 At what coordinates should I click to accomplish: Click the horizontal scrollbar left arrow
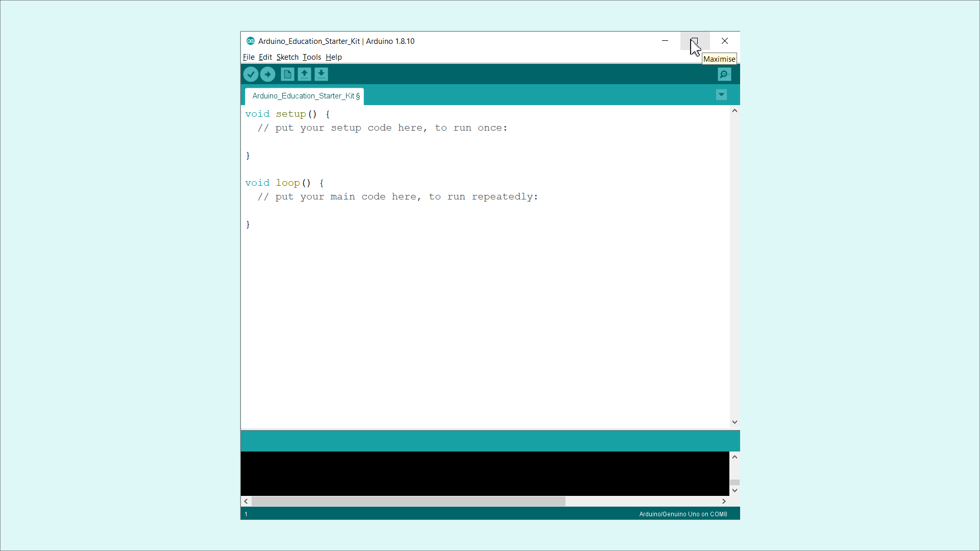(x=246, y=501)
